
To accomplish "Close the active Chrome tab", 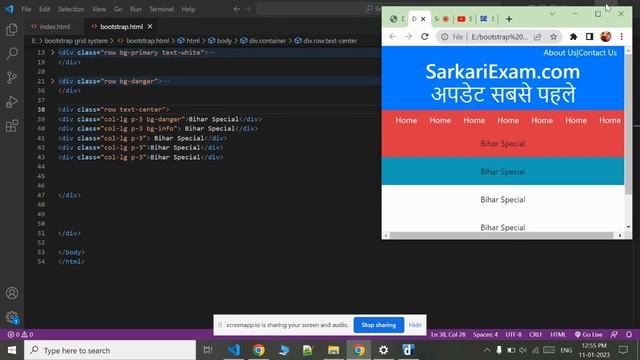I will point(423,19).
